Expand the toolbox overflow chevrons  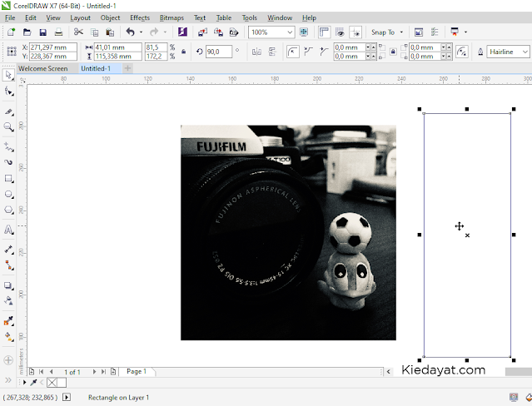click(x=8, y=380)
